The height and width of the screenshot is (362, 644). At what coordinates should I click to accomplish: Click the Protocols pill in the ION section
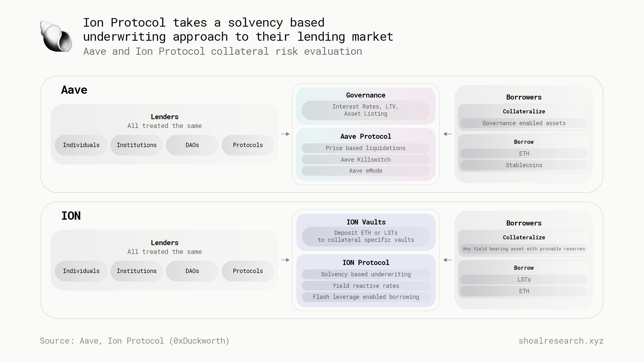[248, 271]
